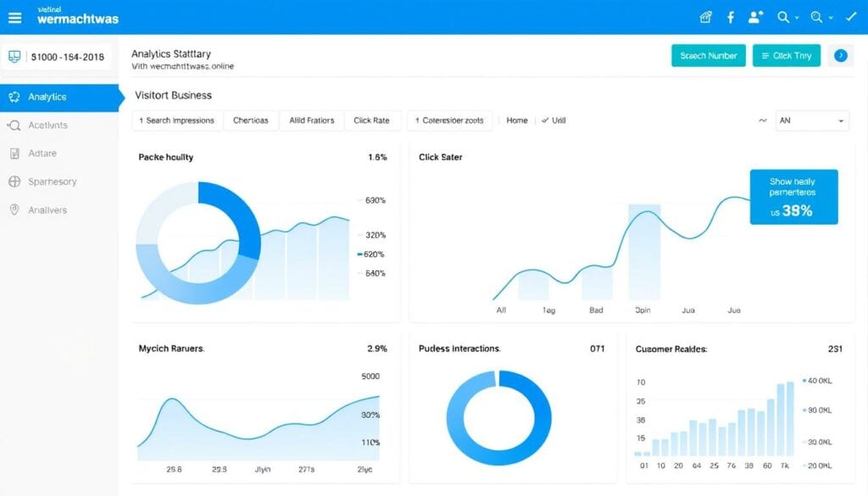868x496 pixels.
Task: Open the user profile icon
Action: pyautogui.click(x=754, y=17)
